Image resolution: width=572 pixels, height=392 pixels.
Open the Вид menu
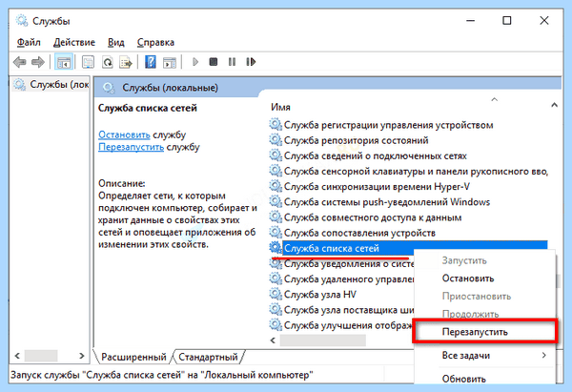(116, 42)
